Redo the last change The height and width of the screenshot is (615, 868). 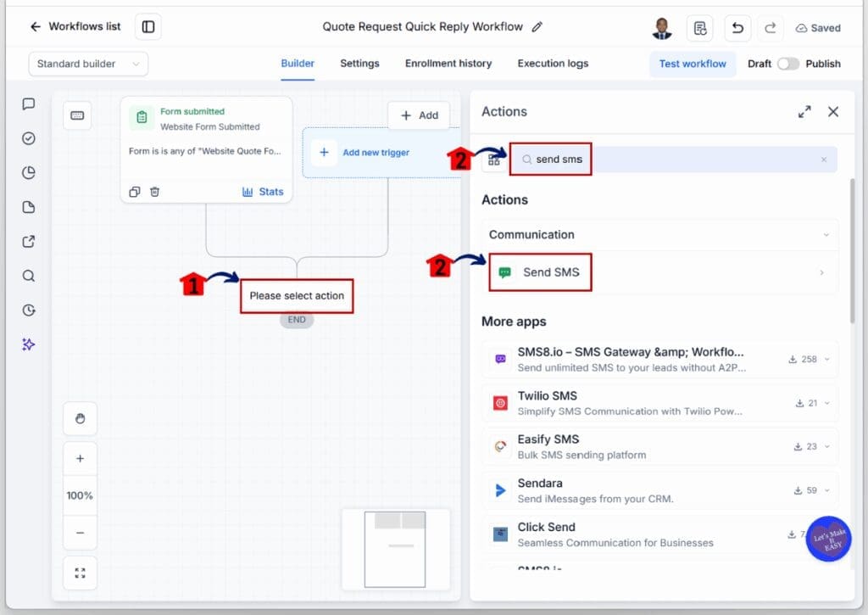coord(770,28)
